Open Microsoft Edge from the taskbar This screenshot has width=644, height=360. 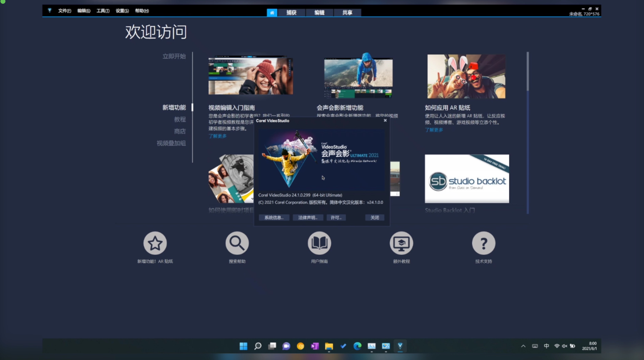357,346
